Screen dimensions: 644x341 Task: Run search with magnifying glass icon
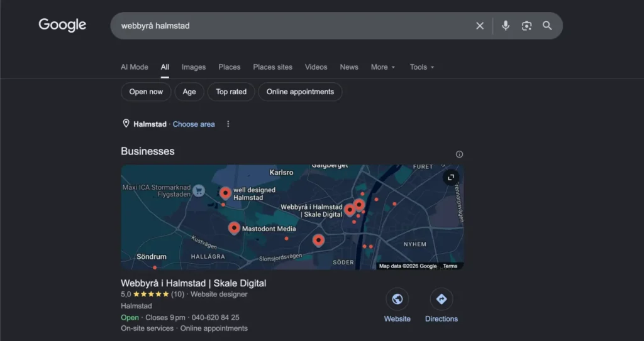(x=547, y=26)
